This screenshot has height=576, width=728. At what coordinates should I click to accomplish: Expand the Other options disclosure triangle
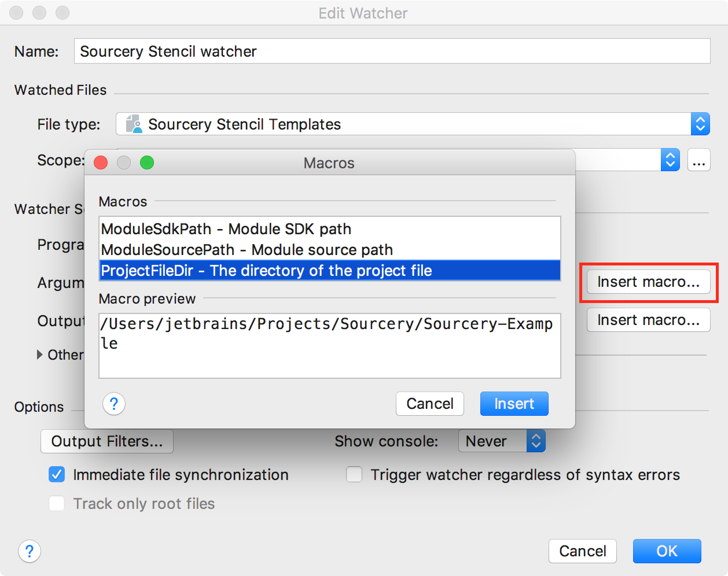click(40, 355)
